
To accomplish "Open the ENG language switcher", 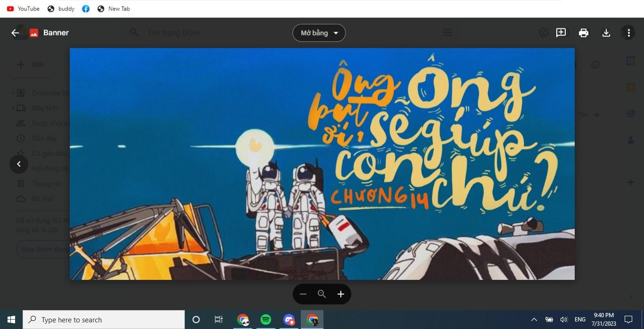I will pos(580,320).
